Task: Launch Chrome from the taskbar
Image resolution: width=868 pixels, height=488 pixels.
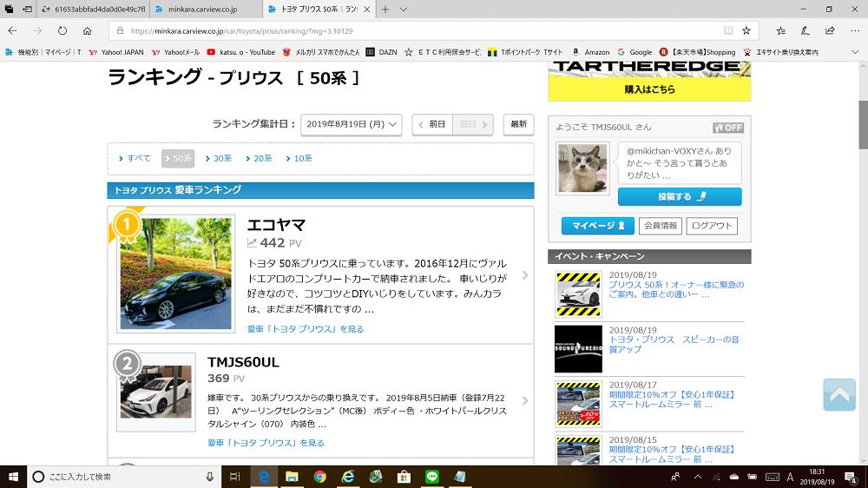Action: pos(320,477)
